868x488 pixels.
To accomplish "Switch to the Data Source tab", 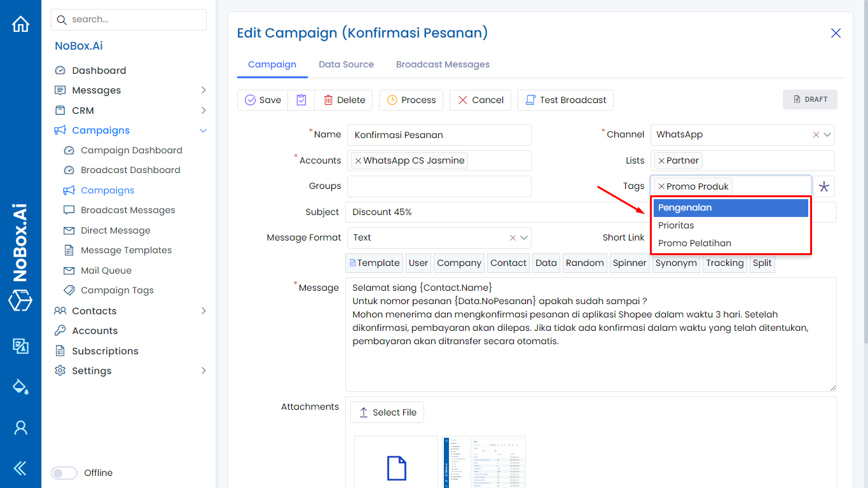I will 346,64.
